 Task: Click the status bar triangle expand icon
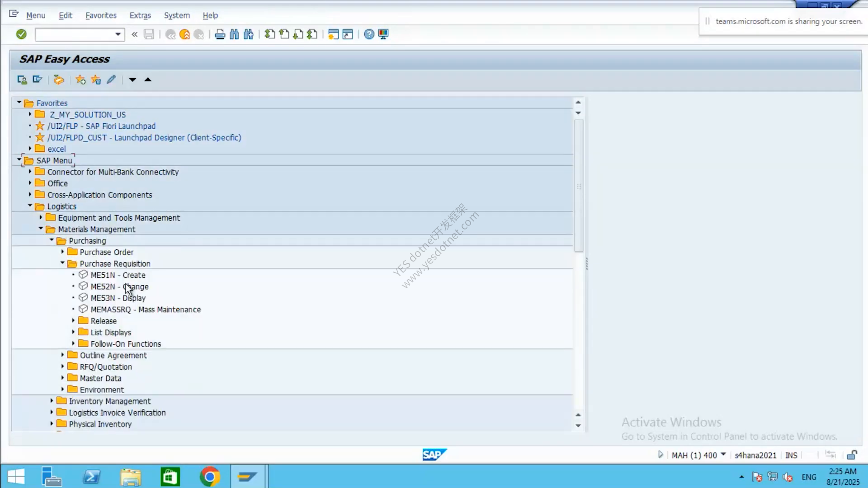660,455
